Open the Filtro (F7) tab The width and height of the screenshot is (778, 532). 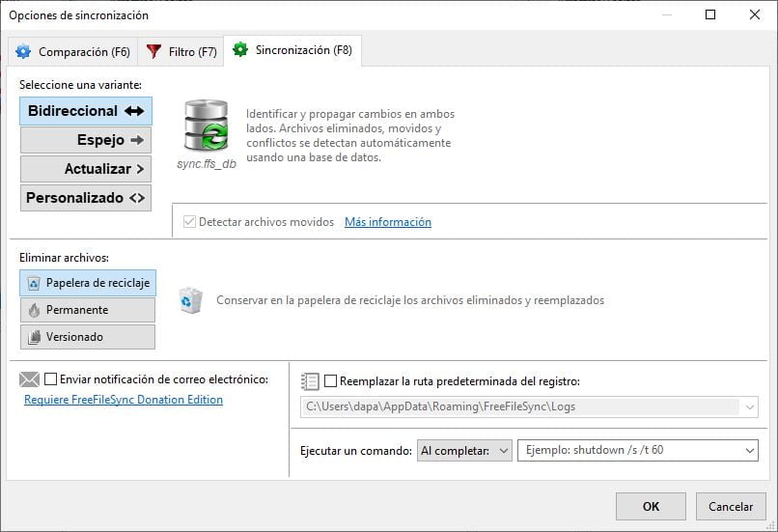tap(181, 51)
